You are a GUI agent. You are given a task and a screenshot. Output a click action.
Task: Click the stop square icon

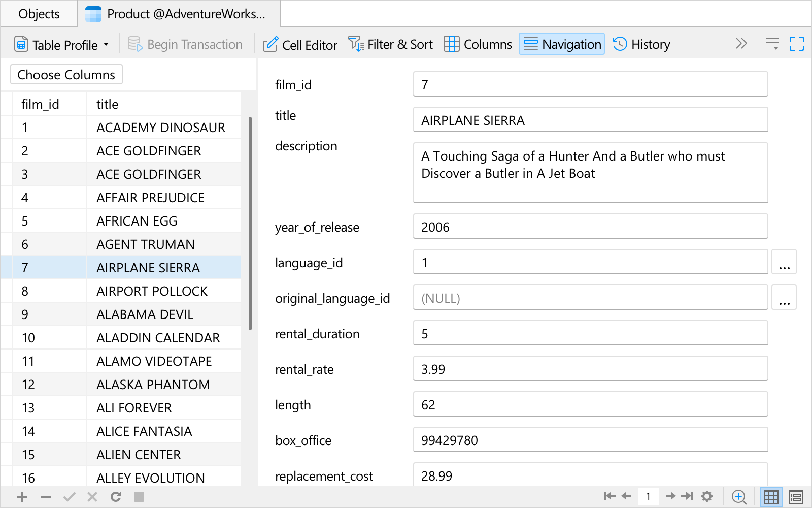point(139,497)
